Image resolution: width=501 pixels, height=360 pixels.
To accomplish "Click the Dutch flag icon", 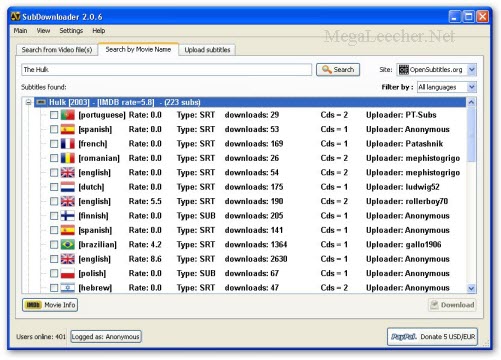I will [x=68, y=187].
